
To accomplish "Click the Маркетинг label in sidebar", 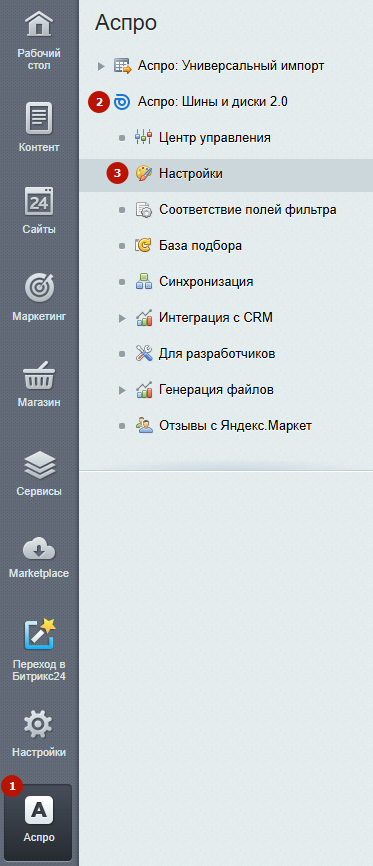I will point(39,317).
